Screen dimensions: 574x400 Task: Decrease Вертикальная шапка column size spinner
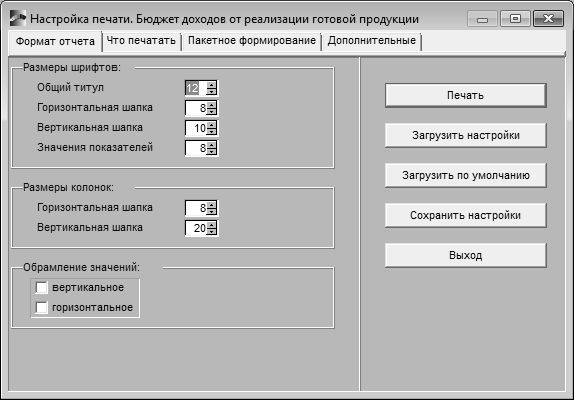[x=212, y=231]
